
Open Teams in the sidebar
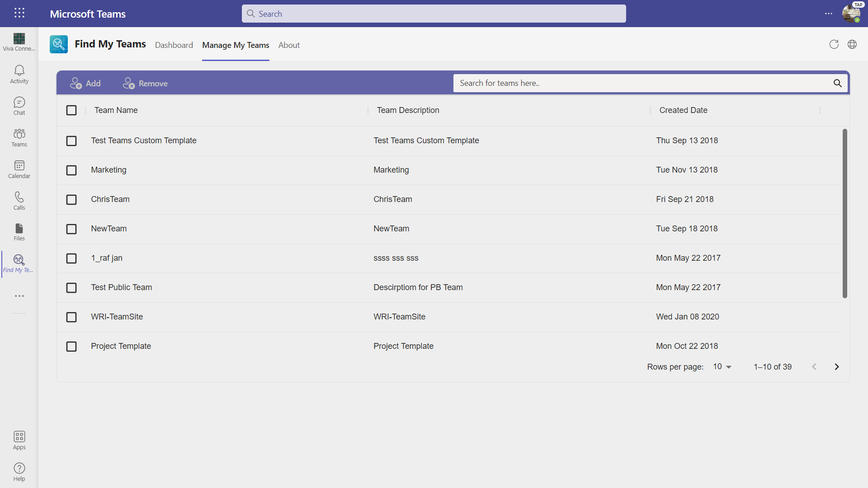click(19, 138)
